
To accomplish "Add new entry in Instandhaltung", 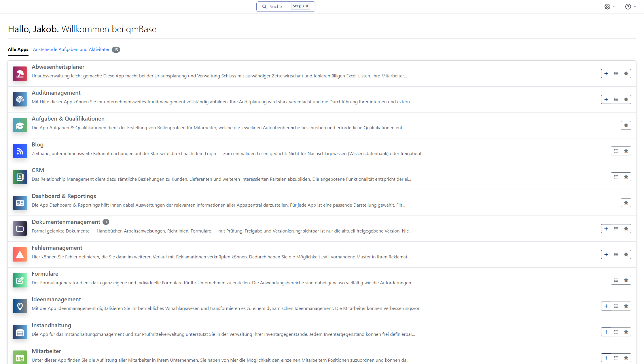I will (x=606, y=332).
